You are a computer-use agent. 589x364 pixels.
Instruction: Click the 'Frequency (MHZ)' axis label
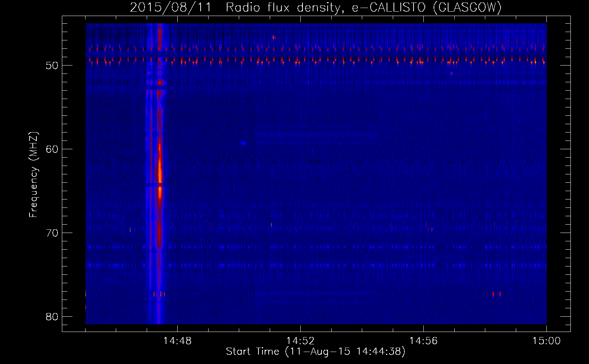pyautogui.click(x=33, y=175)
